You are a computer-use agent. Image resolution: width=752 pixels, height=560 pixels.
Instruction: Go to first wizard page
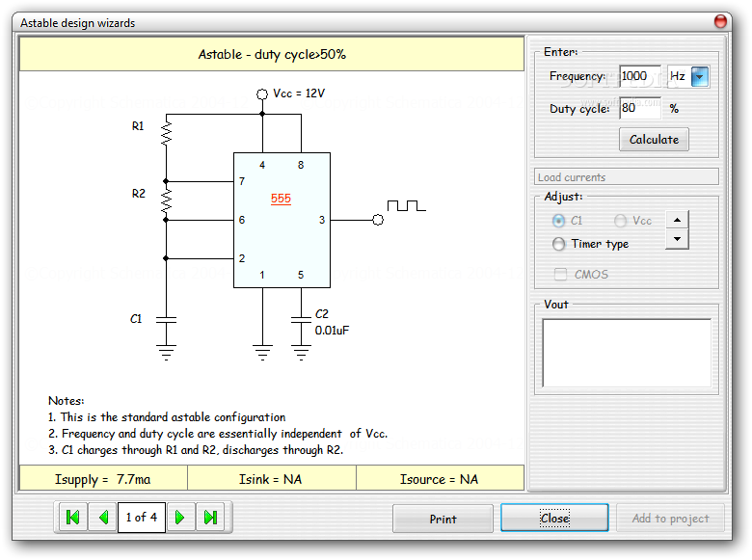click(x=73, y=518)
